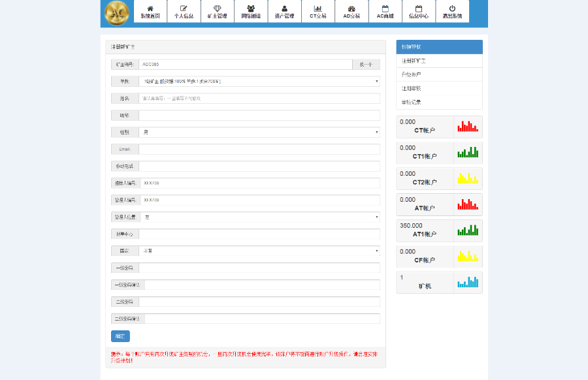Viewport: 588px width, 380px height.
Task: Click into the 一级密码确认 confirm field
Action: (262, 285)
